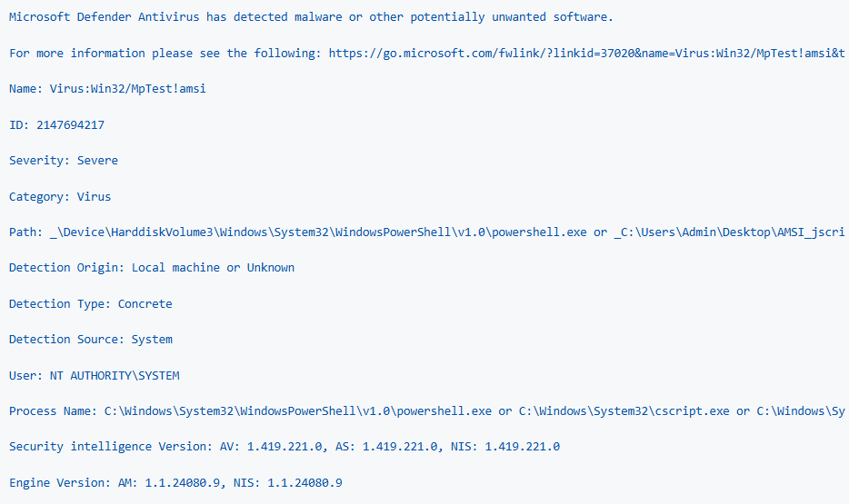The width and height of the screenshot is (849, 504).
Task: Select the Name Virus:Win32/MpTest!amsi line
Action: pos(107,89)
